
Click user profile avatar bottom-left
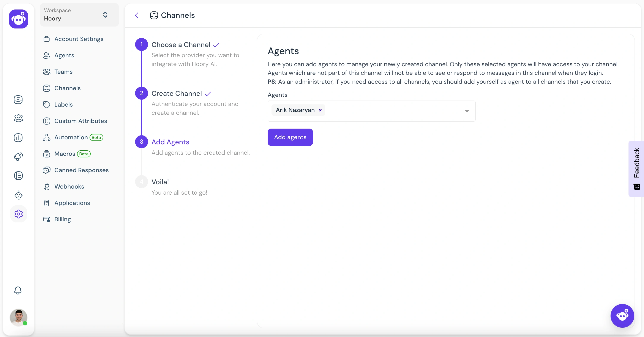pos(18,317)
